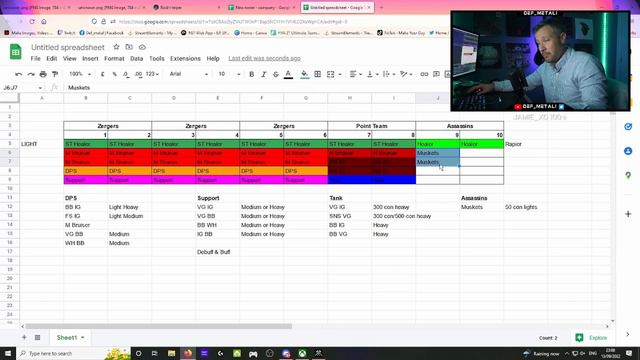Screen dimensions: 640x360
Task: Open the Tasks side panel icon
Action: click(628, 127)
